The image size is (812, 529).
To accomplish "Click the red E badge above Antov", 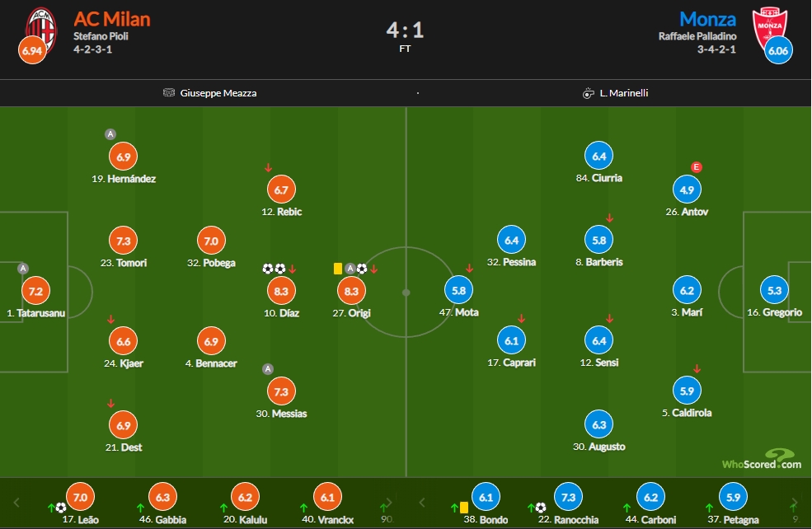I will pos(697,166).
